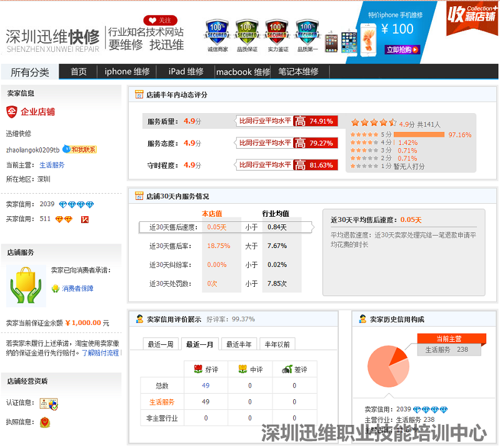Image resolution: width=500 pixels, height=448 pixels.
Task: Open the 所有分类 all categories menu
Action: (30, 72)
